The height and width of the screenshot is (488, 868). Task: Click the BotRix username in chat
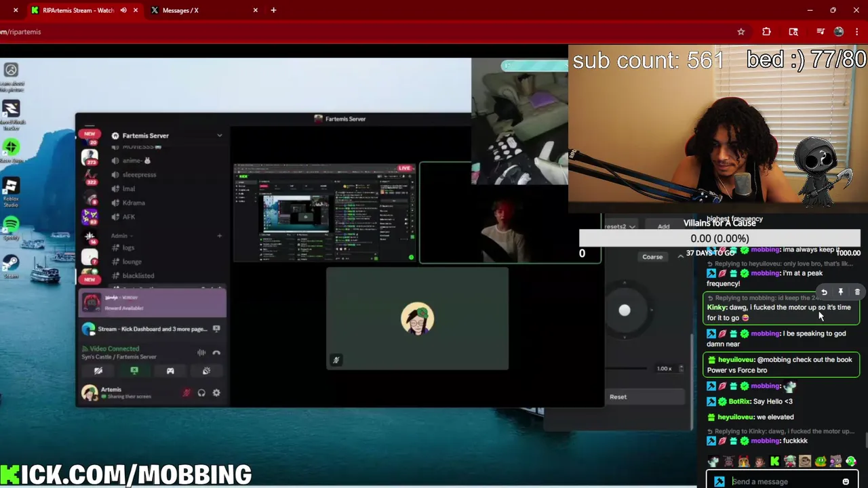[738, 401]
